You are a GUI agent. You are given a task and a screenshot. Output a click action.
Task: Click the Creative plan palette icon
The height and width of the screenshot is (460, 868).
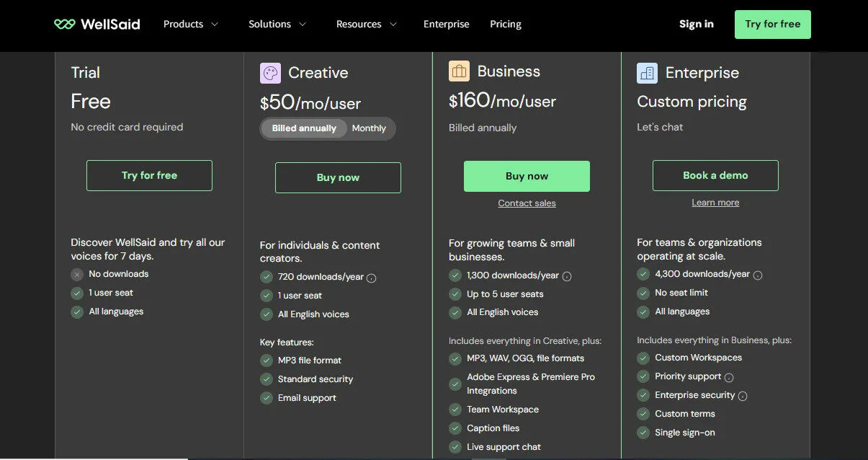(270, 73)
